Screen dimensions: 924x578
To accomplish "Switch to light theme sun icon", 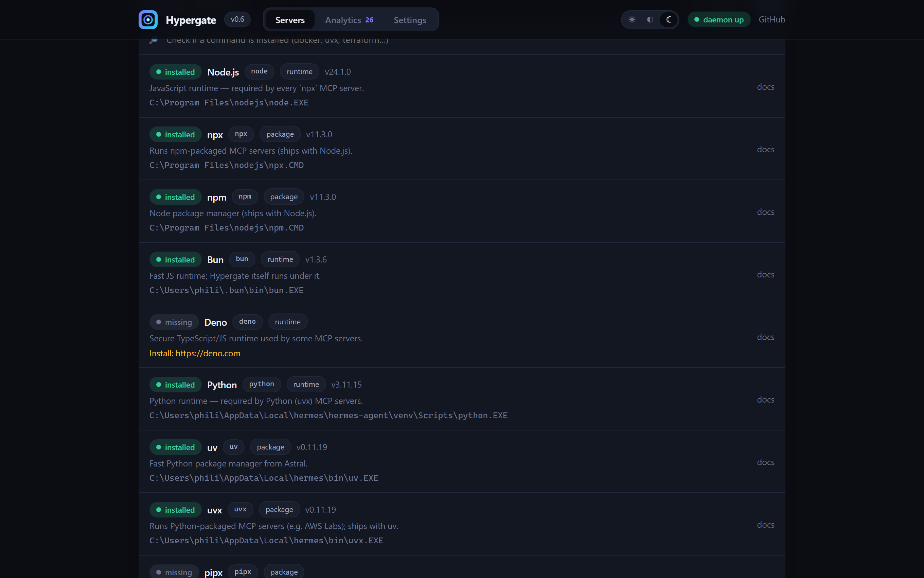I will click(632, 19).
